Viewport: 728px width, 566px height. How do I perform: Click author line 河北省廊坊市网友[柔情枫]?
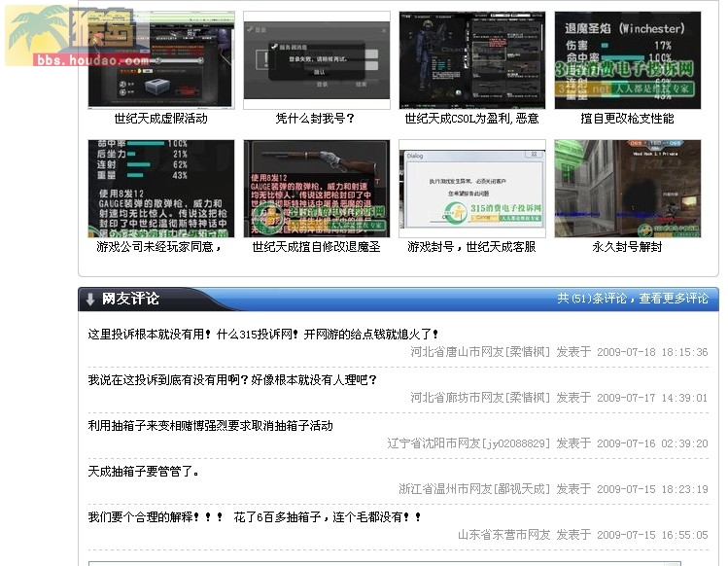click(480, 398)
